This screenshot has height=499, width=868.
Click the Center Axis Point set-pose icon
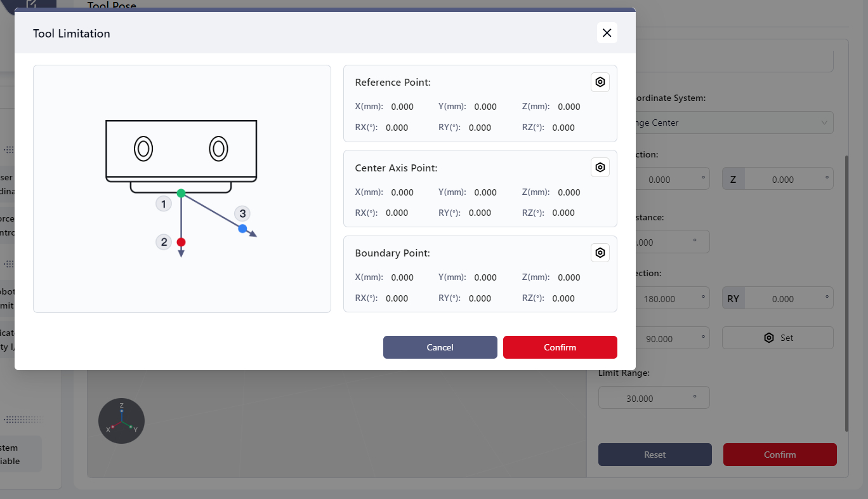point(600,168)
